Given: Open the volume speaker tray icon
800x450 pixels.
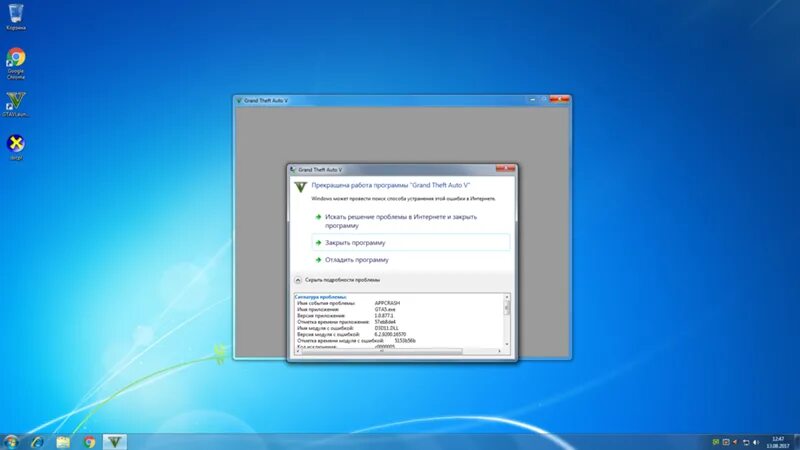Looking at the screenshot, I should pos(756,442).
